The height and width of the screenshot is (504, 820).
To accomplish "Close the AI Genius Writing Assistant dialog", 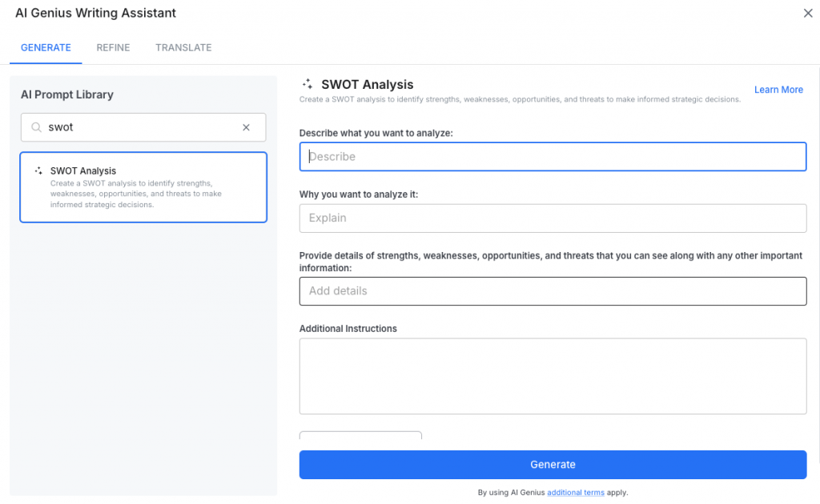I will pyautogui.click(x=808, y=13).
